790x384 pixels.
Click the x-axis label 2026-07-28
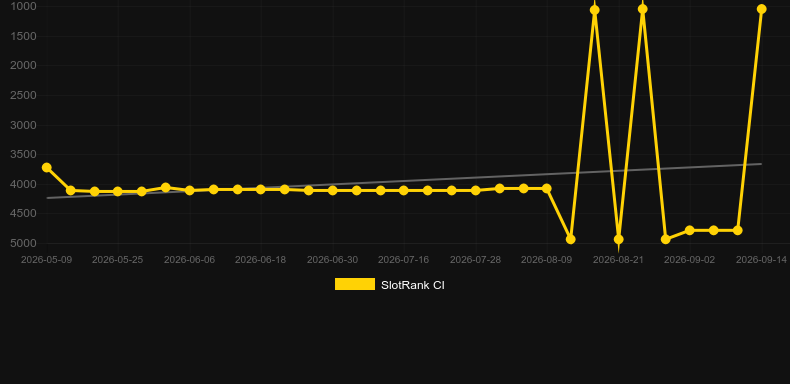point(475,260)
